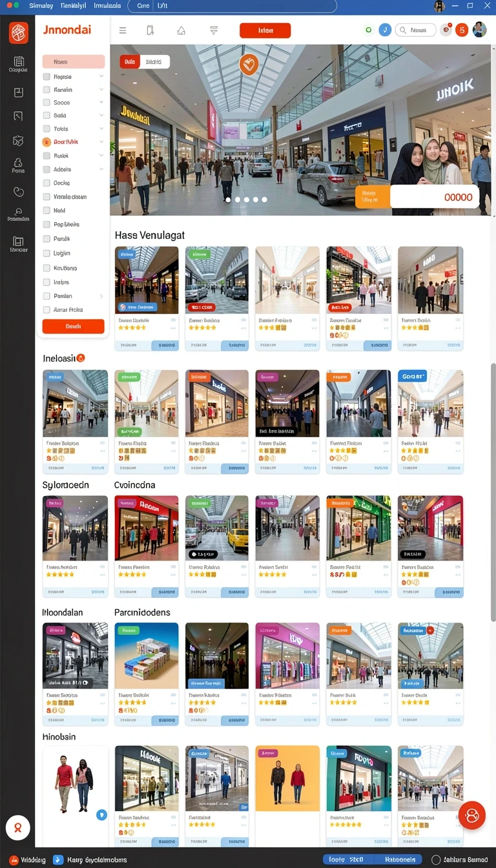Click the blue Ktanoonein button in bottom bar
Screen dimensions: 496x868
(398, 860)
